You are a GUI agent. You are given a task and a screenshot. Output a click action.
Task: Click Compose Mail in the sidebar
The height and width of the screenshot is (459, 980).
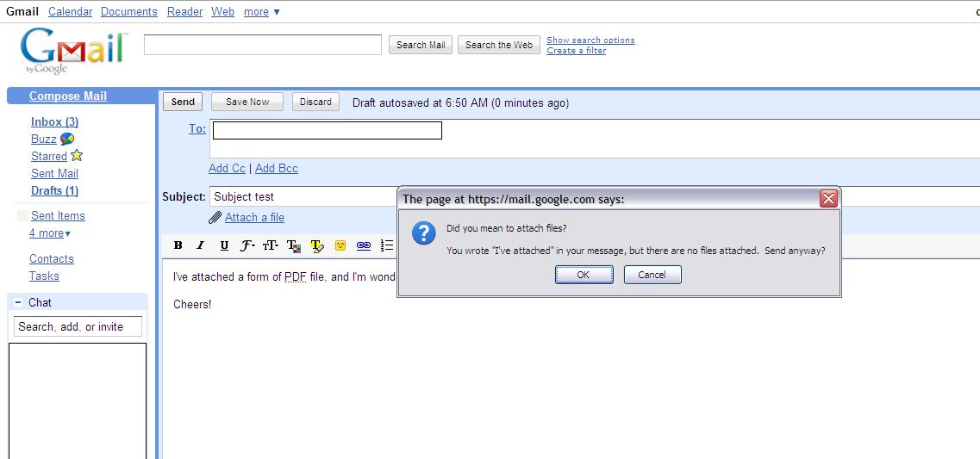tap(68, 96)
